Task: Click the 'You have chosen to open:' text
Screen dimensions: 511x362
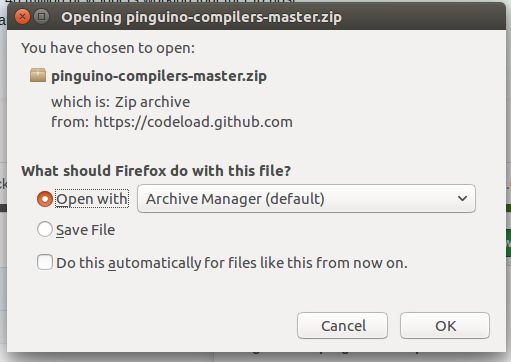Action: pos(108,48)
